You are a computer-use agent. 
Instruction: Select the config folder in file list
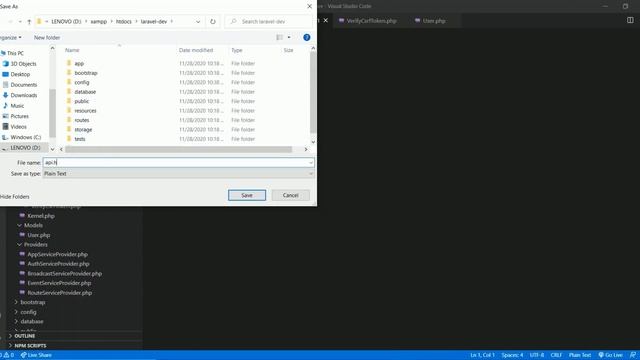pyautogui.click(x=82, y=82)
